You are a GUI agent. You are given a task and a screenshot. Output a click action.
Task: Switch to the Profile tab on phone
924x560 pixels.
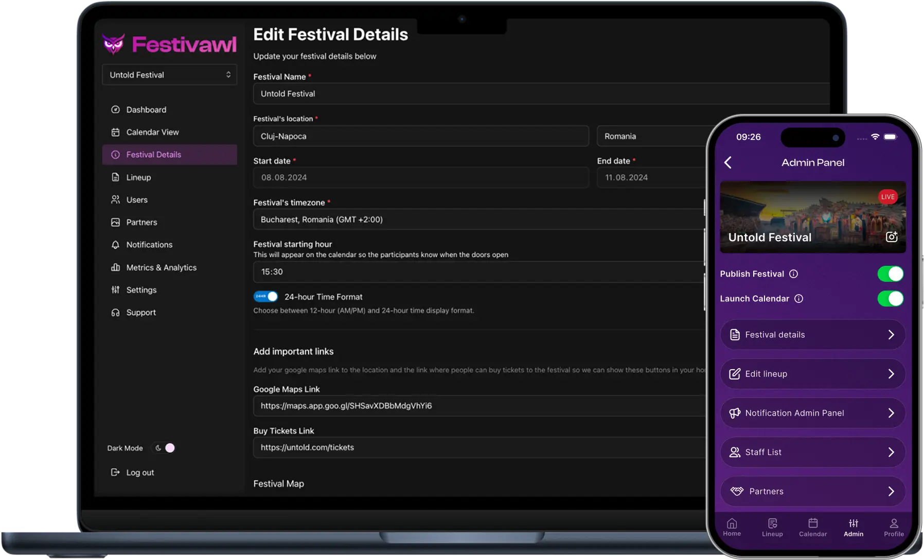pyautogui.click(x=894, y=528)
